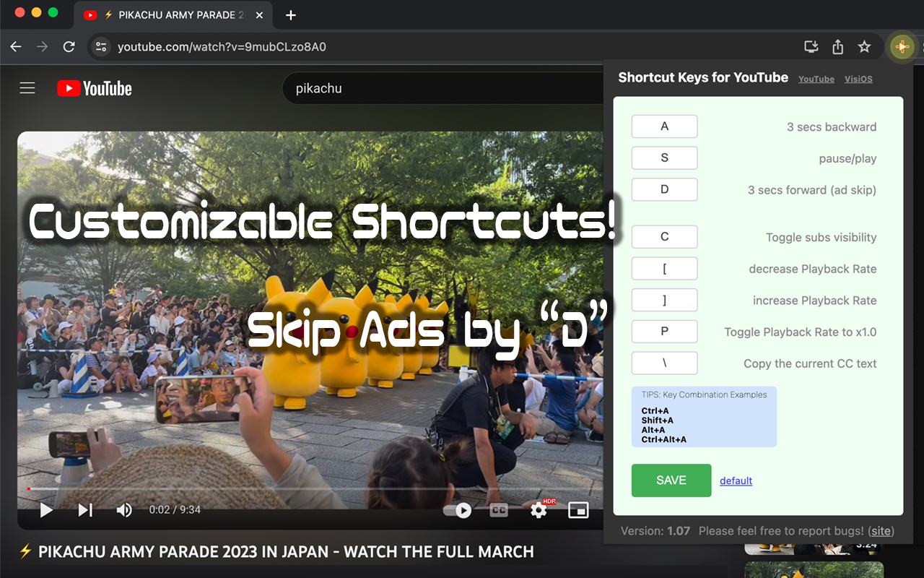Click the 'Copy the current CC text' label
This screenshot has height=578, width=924.
(810, 364)
